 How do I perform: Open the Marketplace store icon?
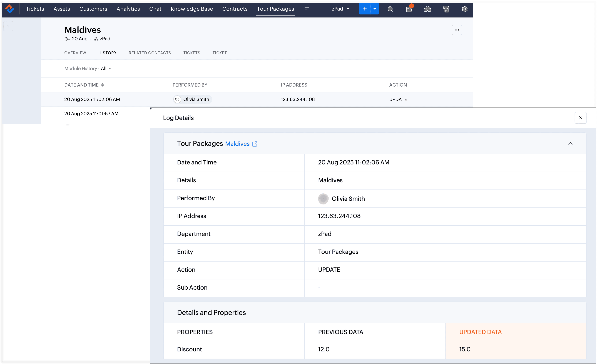[446, 9]
